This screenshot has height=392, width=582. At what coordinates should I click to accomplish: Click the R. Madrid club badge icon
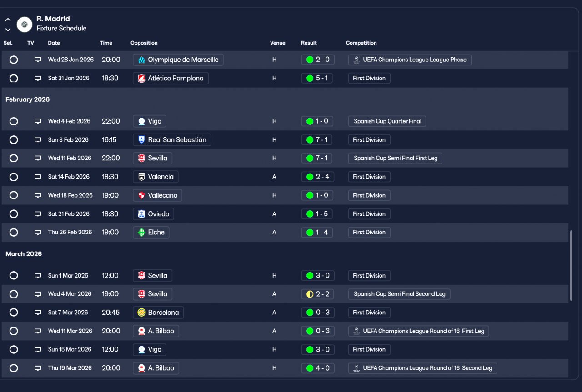click(x=25, y=24)
